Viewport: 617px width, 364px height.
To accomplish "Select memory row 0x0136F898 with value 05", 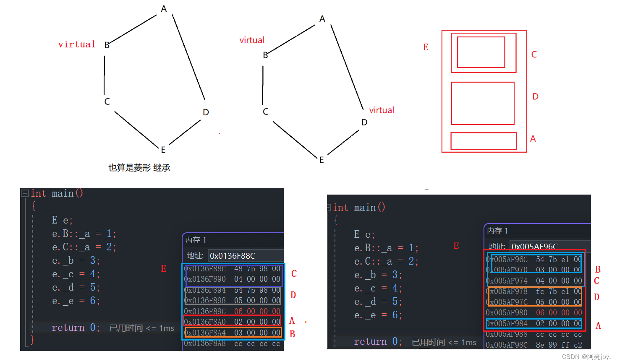I will coord(233,301).
